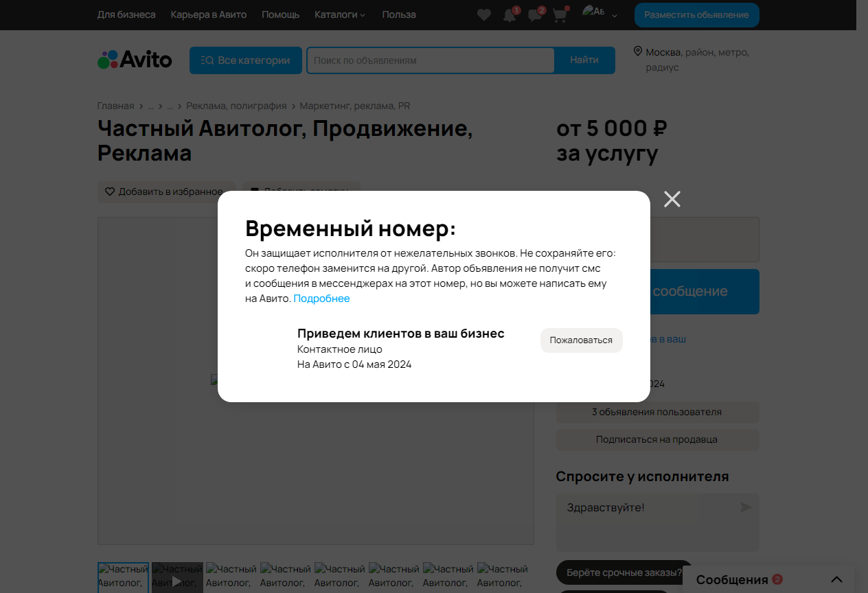Click the Разместить объявление button
The image size is (868, 593).
point(696,15)
